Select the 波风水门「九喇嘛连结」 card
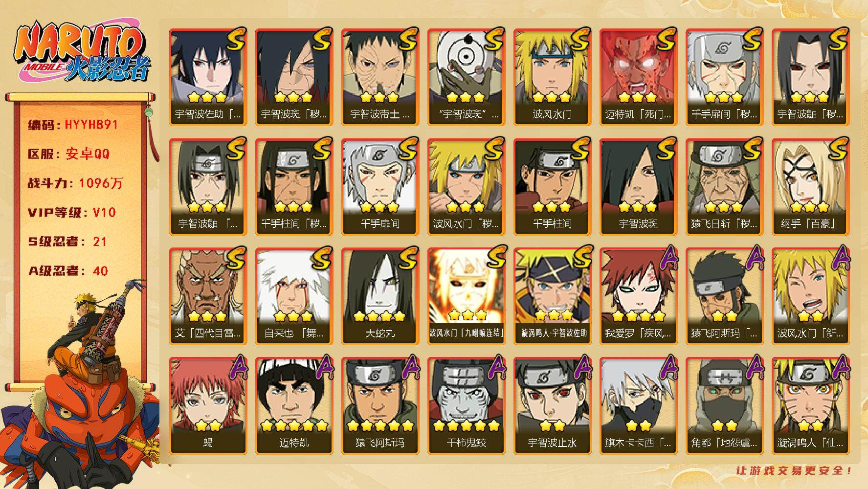The width and height of the screenshot is (868, 489). (466, 296)
